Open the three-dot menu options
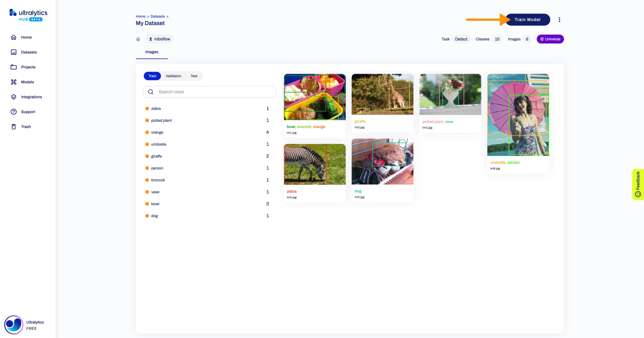The image size is (644, 338). (x=559, y=20)
